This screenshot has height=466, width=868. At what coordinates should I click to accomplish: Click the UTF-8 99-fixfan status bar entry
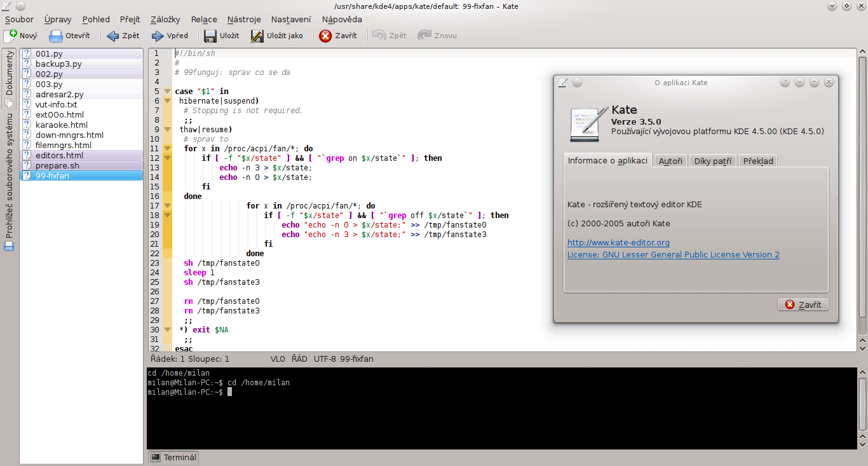pos(343,359)
